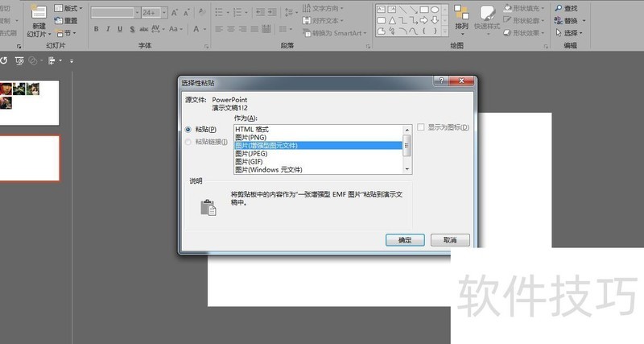
Task: Toggle underline formatting in the ribbon
Action: (x=120, y=29)
